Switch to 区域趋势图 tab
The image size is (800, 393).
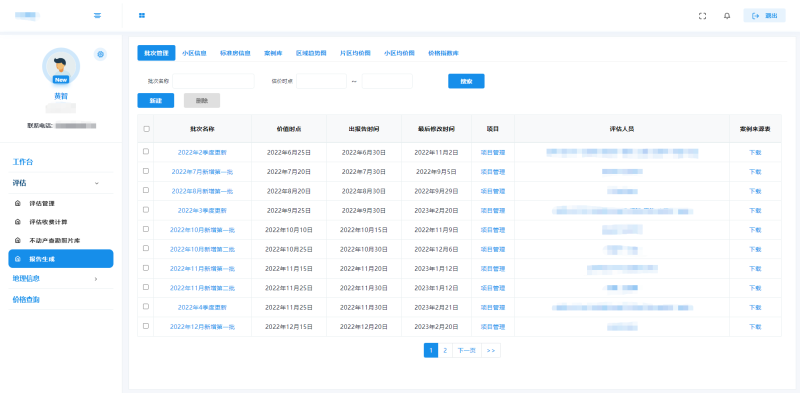311,53
